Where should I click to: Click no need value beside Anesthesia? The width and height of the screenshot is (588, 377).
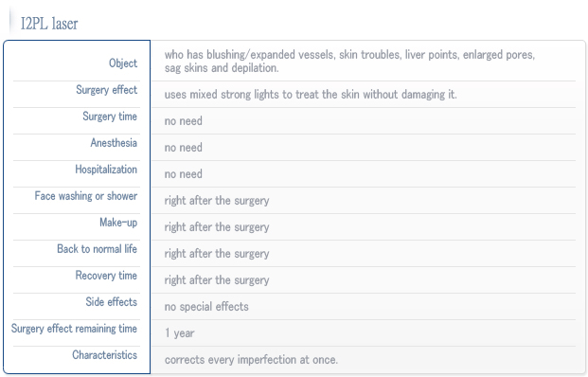coord(184,148)
